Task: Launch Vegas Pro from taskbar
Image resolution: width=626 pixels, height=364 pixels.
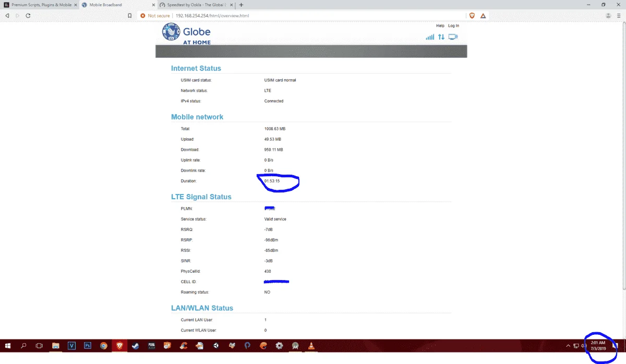Action: (x=72, y=345)
